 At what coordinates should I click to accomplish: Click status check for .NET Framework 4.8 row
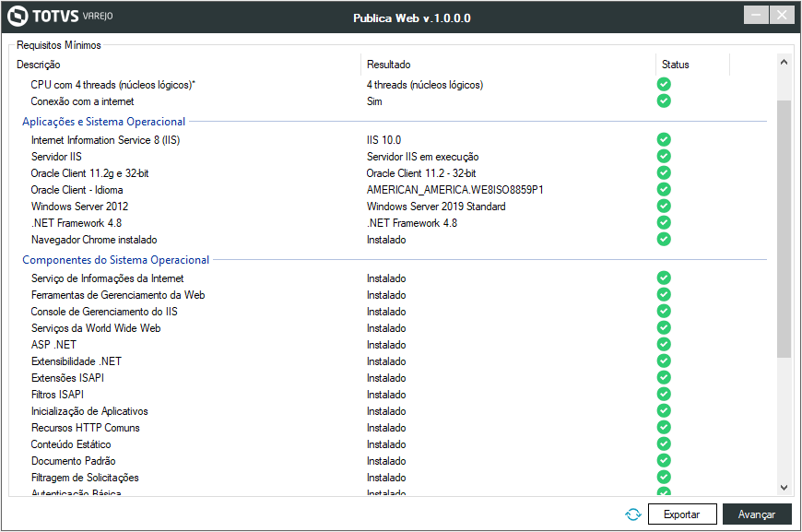point(664,222)
